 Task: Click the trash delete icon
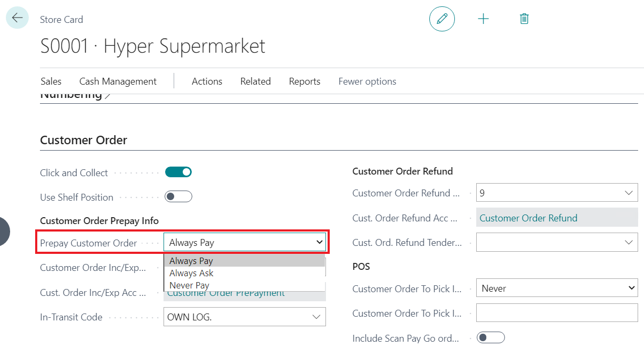524,19
